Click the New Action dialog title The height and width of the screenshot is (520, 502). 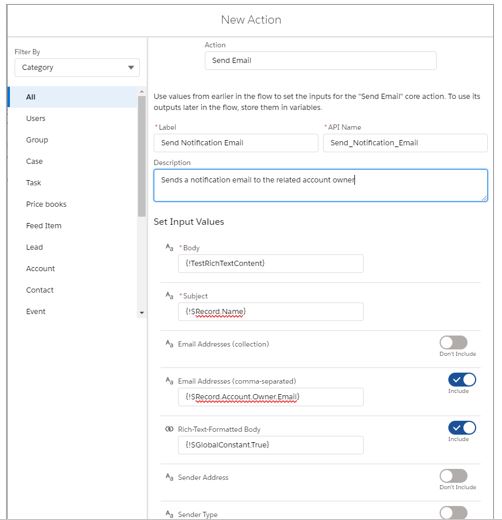point(251,20)
